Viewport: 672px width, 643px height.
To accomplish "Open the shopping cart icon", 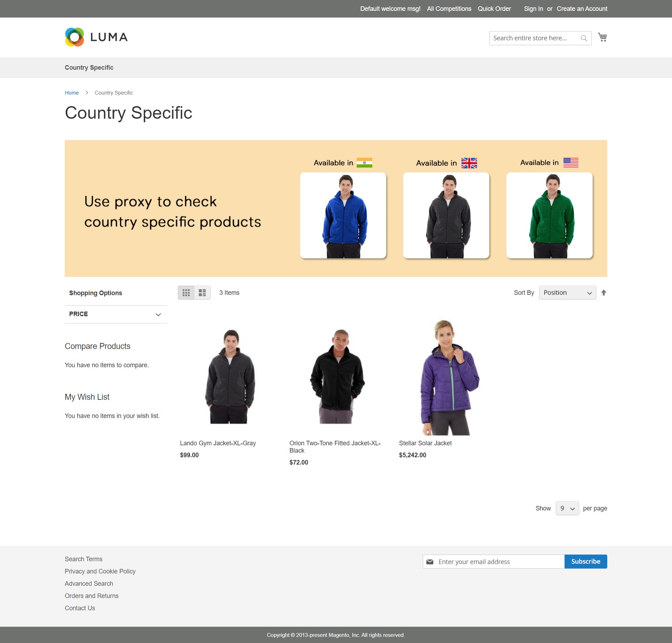I will tap(602, 37).
